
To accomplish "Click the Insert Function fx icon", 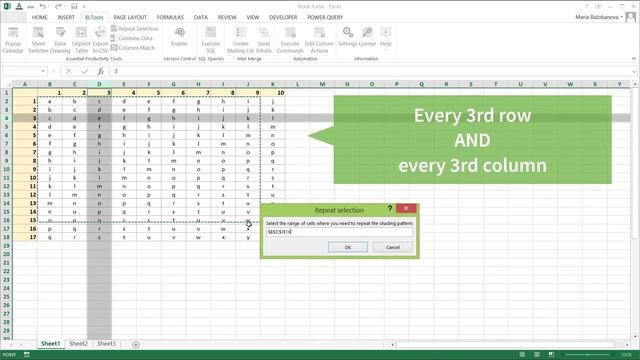I will click(x=100, y=71).
